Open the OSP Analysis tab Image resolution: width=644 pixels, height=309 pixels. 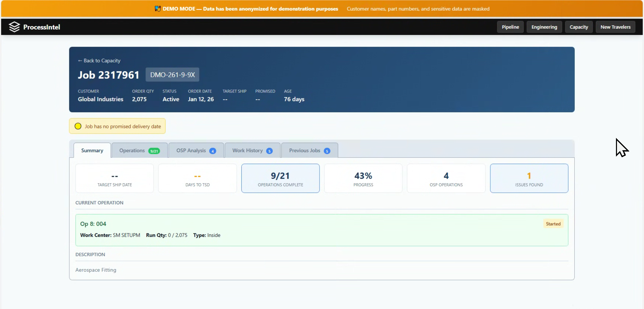pos(191,151)
